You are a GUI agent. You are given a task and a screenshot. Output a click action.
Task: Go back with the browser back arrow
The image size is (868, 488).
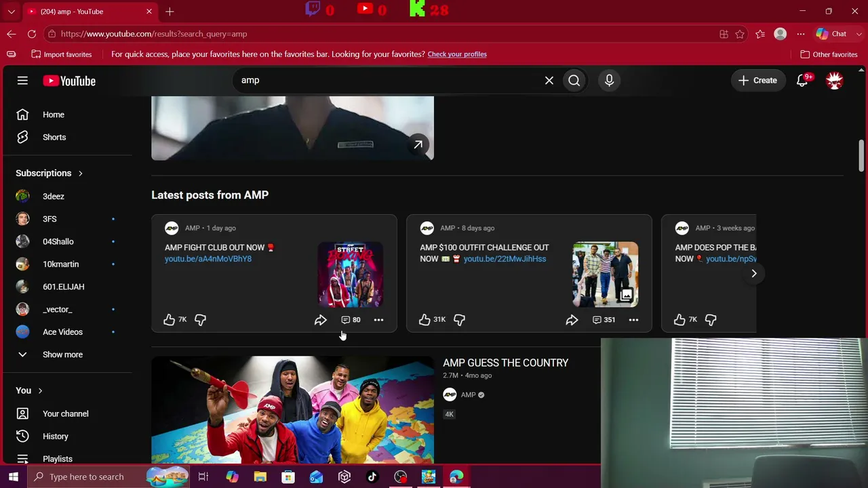[12, 34]
